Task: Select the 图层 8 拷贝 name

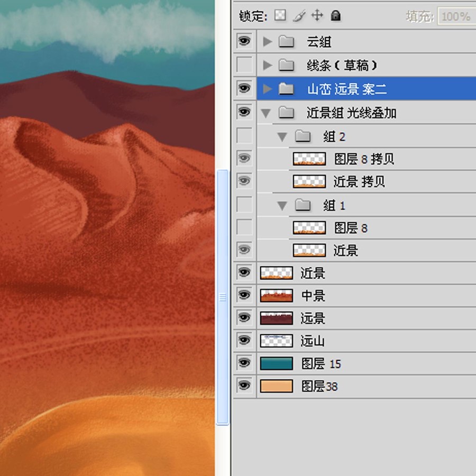Action: [364, 159]
